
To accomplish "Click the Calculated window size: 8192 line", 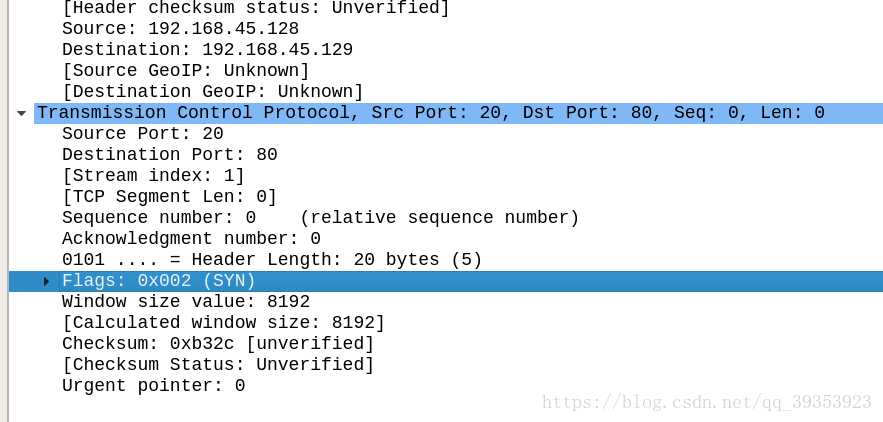I will click(223, 323).
